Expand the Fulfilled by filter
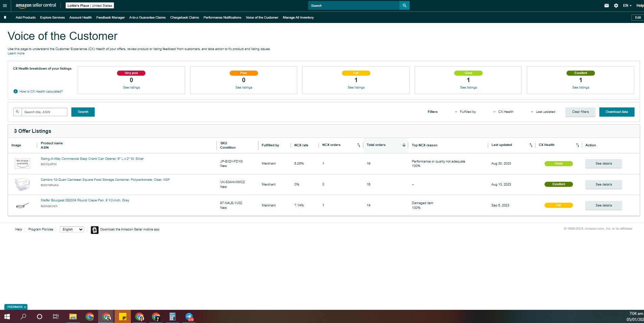 465,112
